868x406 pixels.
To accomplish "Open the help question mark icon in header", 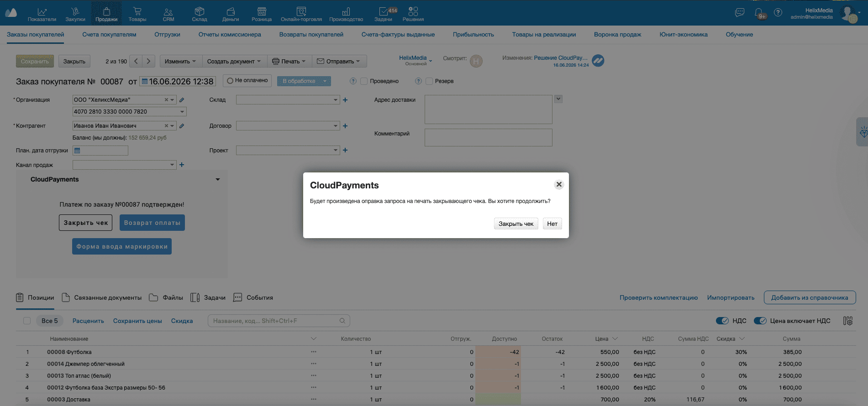I will click(x=778, y=12).
